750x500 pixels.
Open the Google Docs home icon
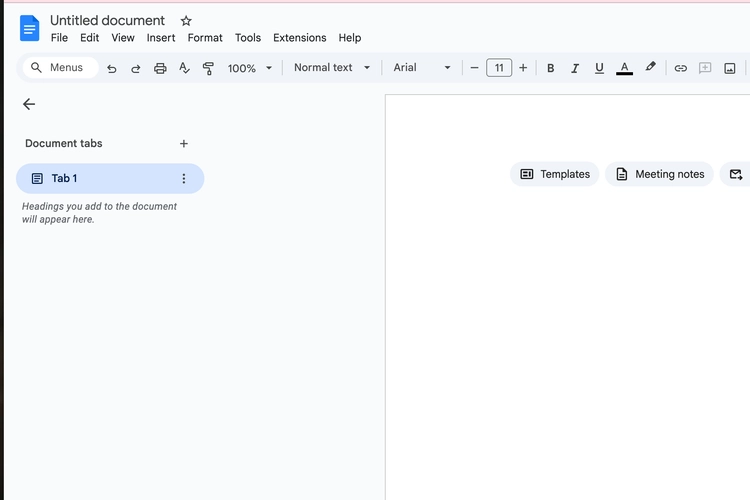pyautogui.click(x=29, y=28)
